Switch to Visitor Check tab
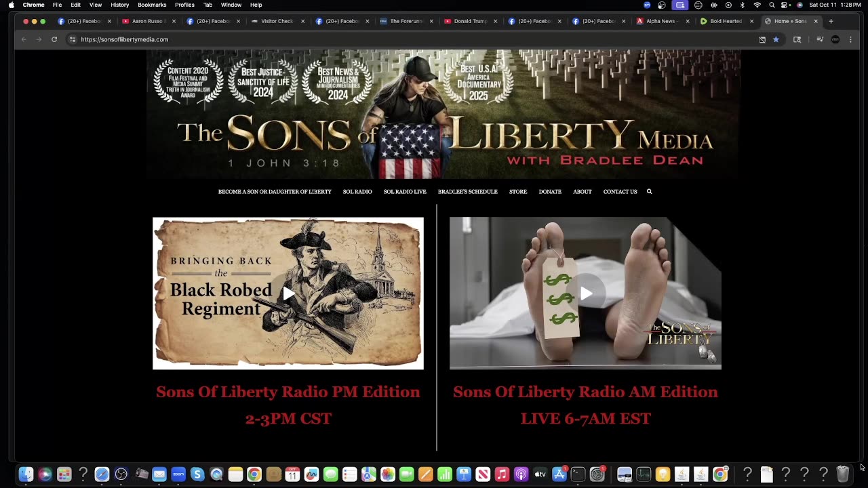The width and height of the screenshot is (868, 488). (277, 21)
